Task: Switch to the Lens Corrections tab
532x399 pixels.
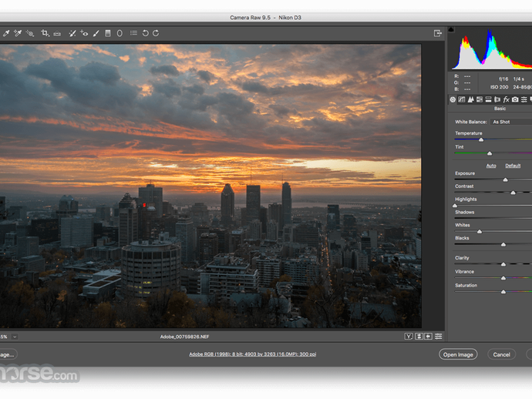Action: tap(497, 99)
